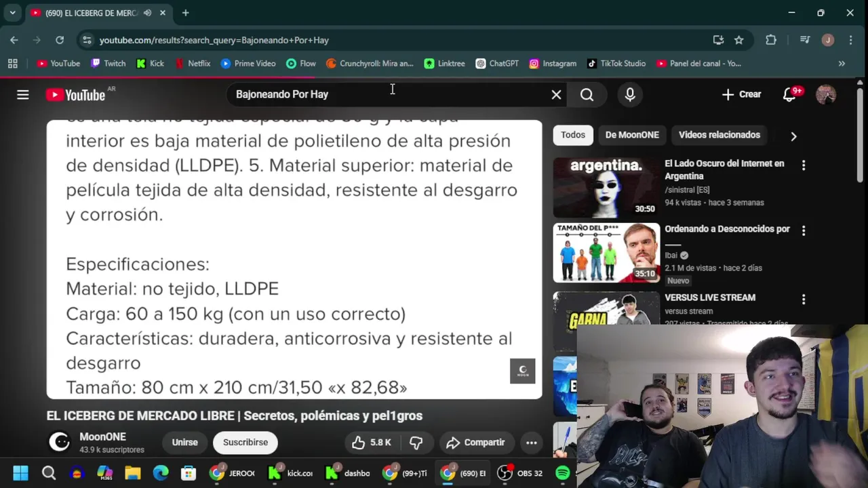Viewport: 868px width, 488px height.
Task: Open the YouTube guide hamburger menu
Action: 23,95
